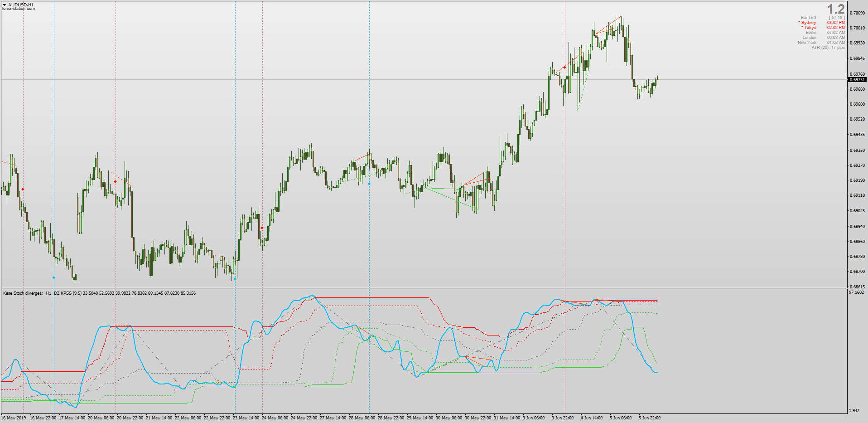Select the red diamond marker near 20 May 22:00
The height and width of the screenshot is (423, 868).
click(x=115, y=181)
